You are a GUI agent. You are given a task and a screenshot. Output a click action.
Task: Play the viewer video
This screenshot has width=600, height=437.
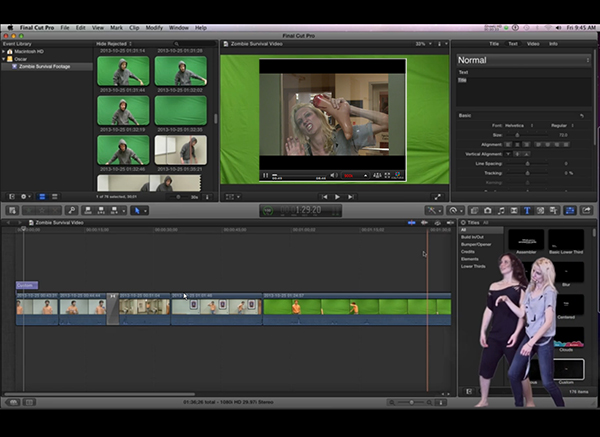[x=337, y=197]
